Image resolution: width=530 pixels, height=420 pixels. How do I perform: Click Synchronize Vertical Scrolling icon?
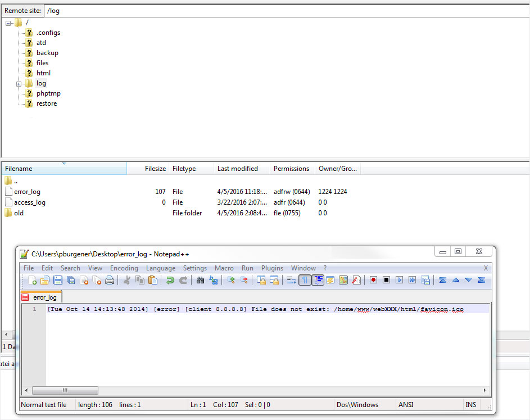[x=261, y=280]
